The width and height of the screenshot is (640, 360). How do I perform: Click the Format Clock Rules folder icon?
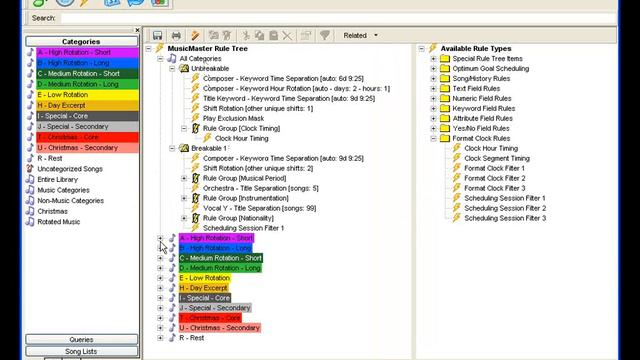[445, 138]
